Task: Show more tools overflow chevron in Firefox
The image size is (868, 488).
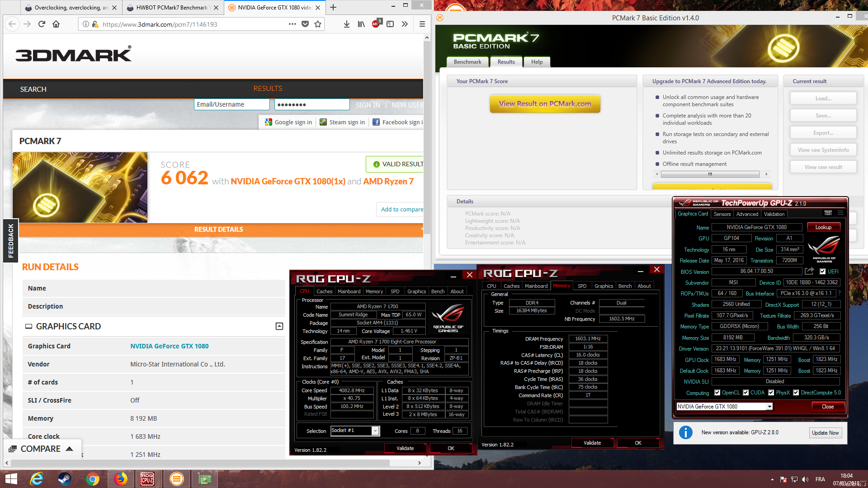Action: coord(405,24)
